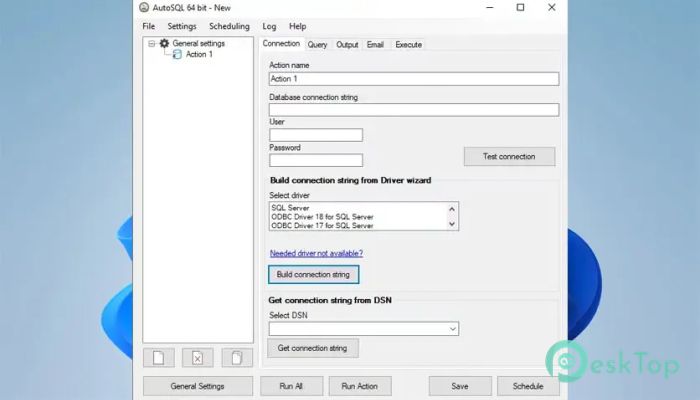
Task: Focus the User input field
Action: click(316, 135)
